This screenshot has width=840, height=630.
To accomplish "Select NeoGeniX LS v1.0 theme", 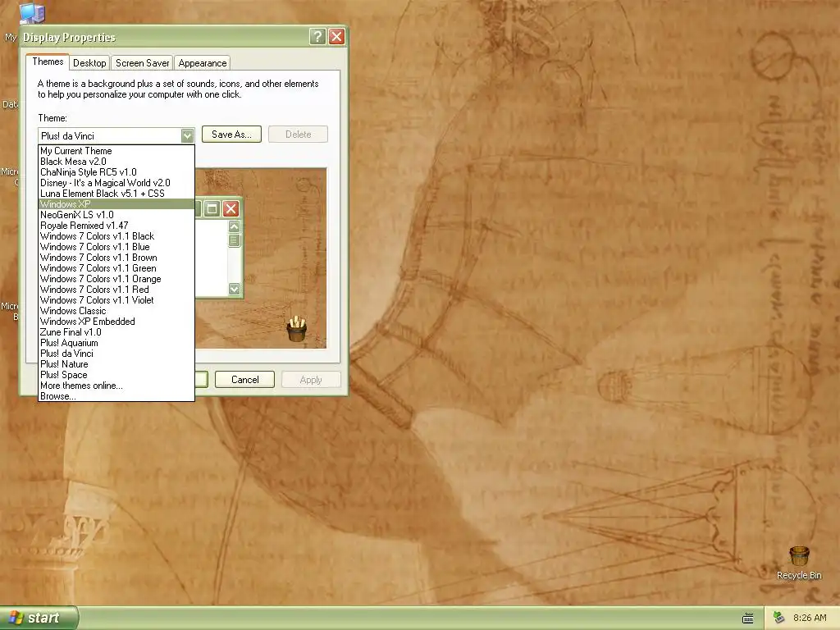I will 116,215.
